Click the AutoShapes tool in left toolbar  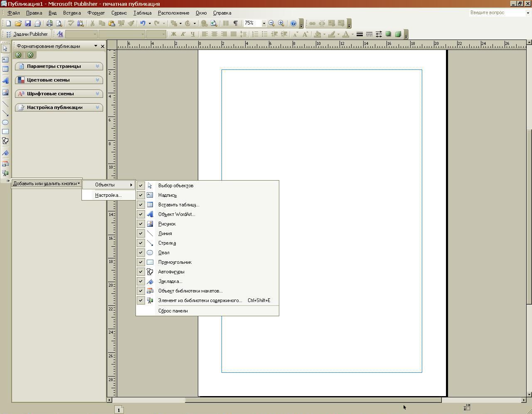click(5, 141)
